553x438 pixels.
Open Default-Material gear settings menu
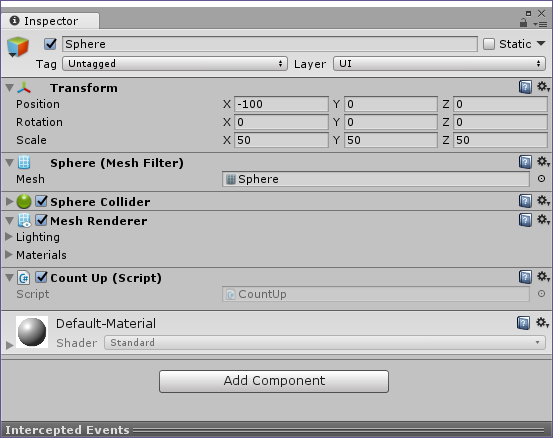pyautogui.click(x=542, y=322)
